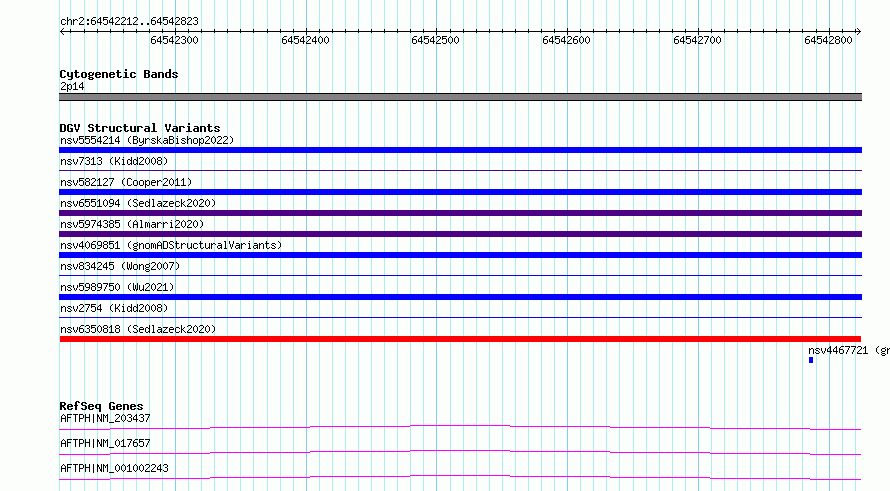Click the nsv4467721 variant label
Image resolution: width=890 pixels, height=491 pixels.
point(849,350)
